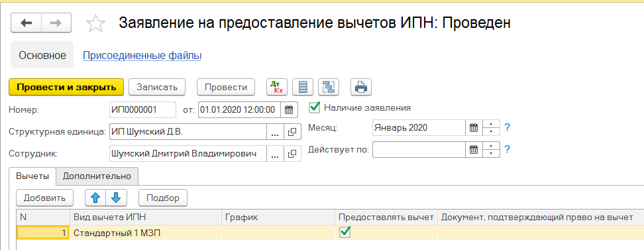This screenshot has width=644, height=250.
Task: Toggle the Наличие заявления checkbox
Action: point(315,107)
